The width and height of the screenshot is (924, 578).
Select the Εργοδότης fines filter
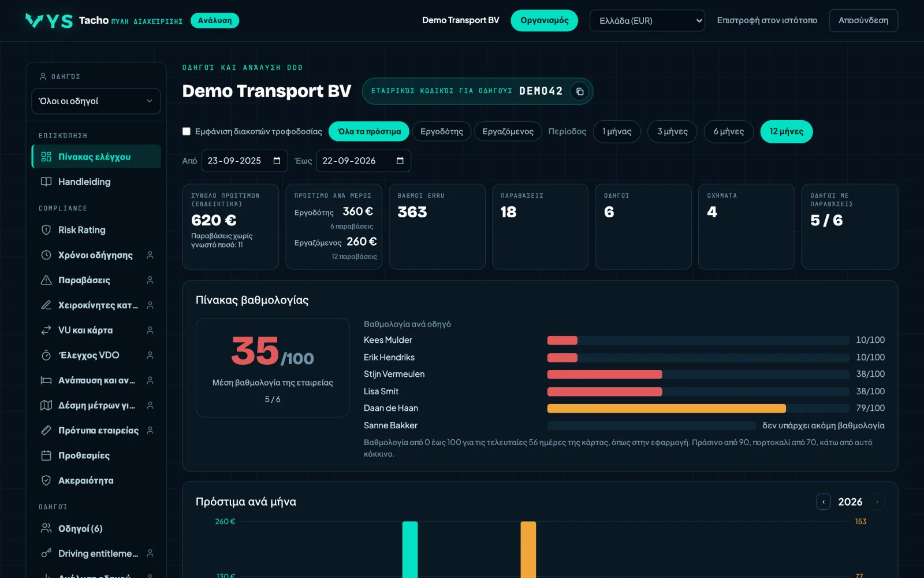(x=442, y=131)
